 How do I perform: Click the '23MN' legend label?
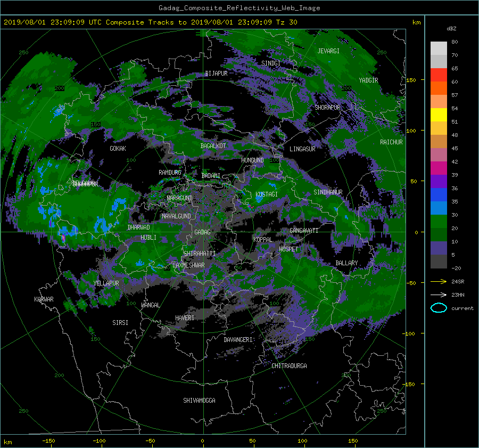click(458, 295)
